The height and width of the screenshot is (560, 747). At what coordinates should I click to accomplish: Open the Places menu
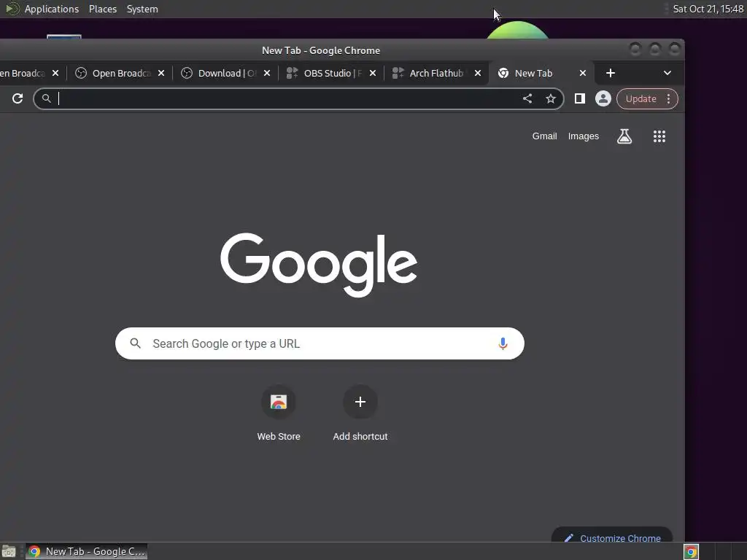click(x=102, y=9)
